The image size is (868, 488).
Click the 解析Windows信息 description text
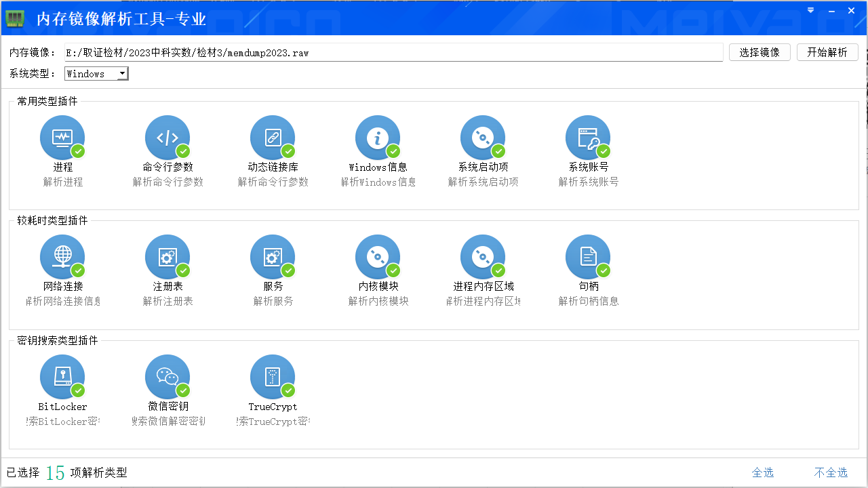click(x=378, y=182)
